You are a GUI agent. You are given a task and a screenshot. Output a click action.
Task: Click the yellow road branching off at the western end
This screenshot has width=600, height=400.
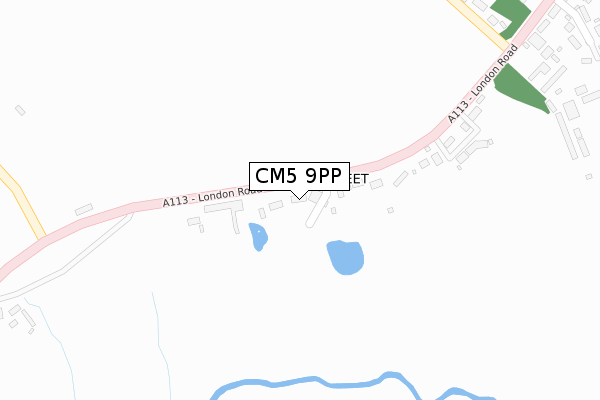(x=23, y=203)
